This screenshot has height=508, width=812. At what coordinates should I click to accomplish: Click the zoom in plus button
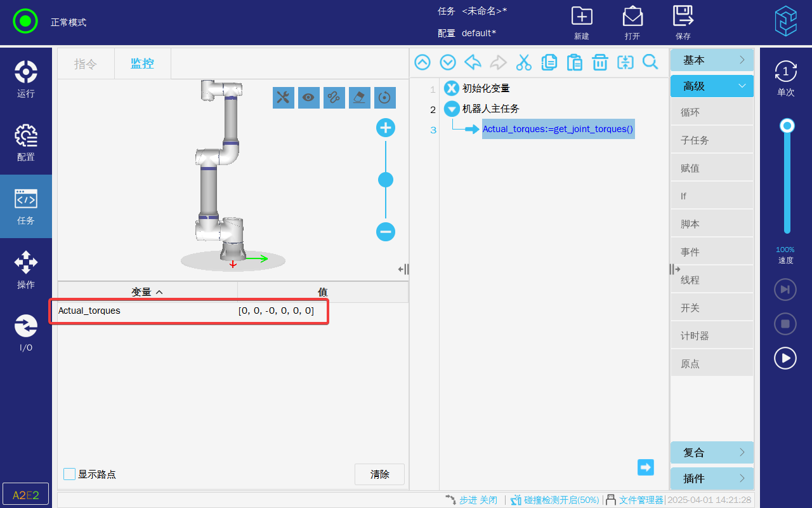pyautogui.click(x=386, y=128)
